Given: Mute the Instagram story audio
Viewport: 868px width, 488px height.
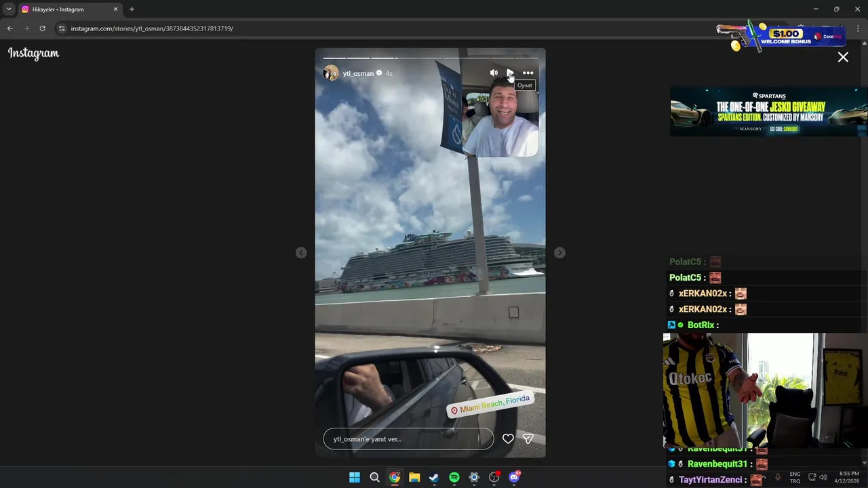Looking at the screenshot, I should 494,73.
